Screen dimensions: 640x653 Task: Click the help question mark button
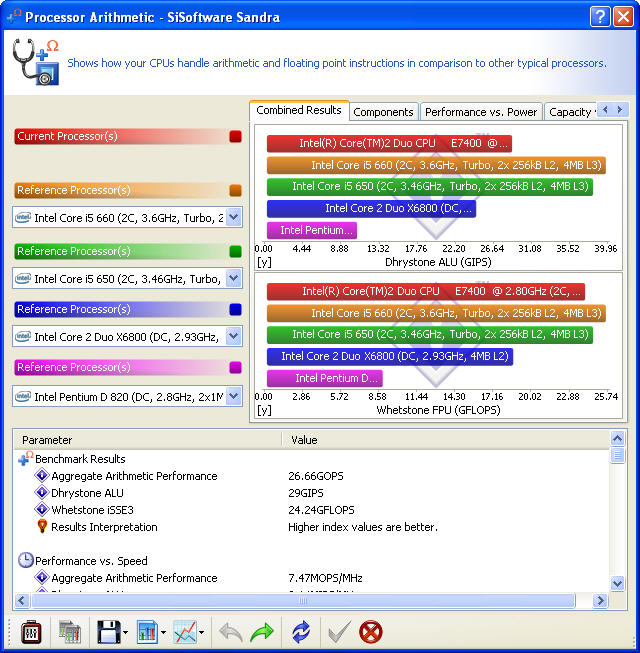(600, 17)
